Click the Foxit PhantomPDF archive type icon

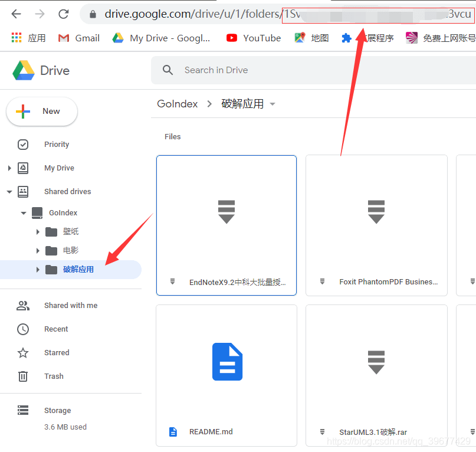[323, 281]
